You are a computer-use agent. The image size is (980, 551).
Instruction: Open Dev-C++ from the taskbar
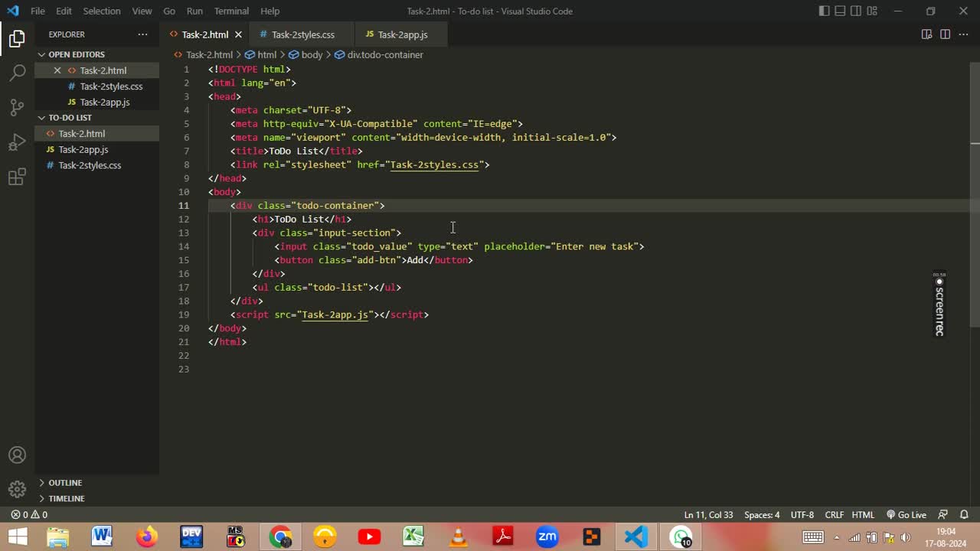coord(191,536)
